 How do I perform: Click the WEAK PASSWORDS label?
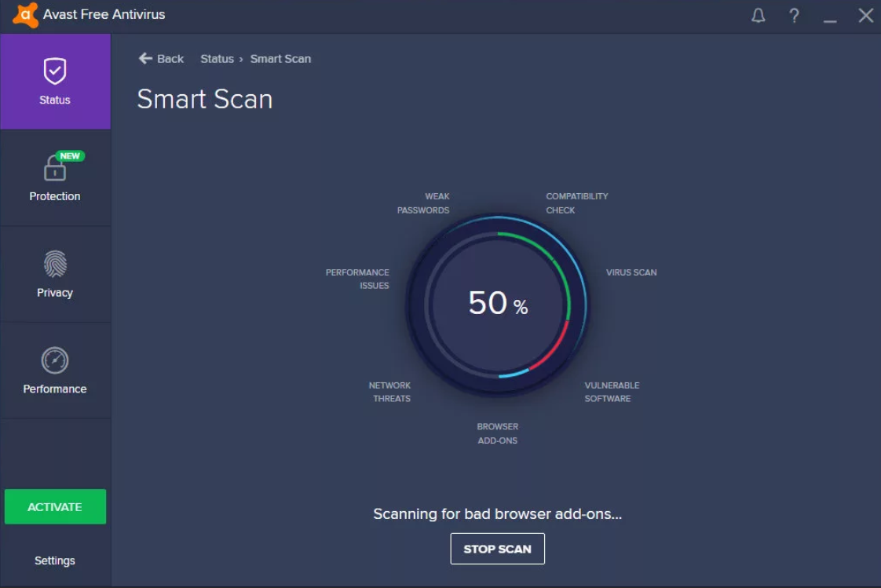424,203
